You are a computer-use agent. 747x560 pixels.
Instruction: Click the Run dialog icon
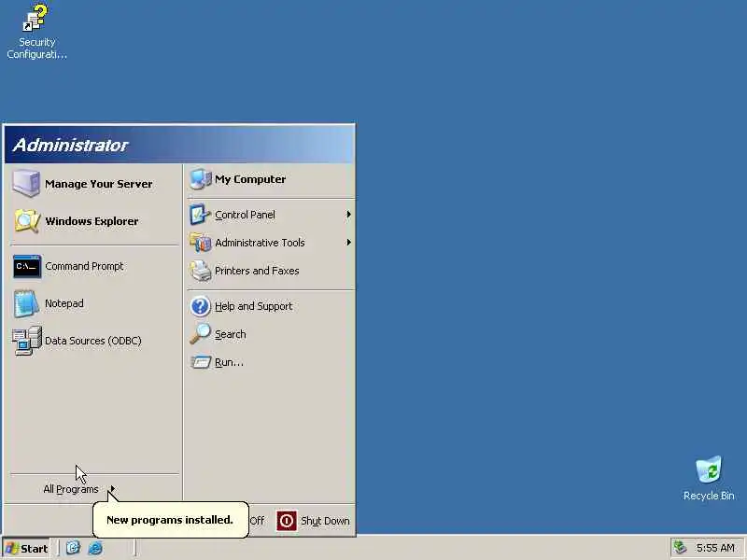[200, 362]
